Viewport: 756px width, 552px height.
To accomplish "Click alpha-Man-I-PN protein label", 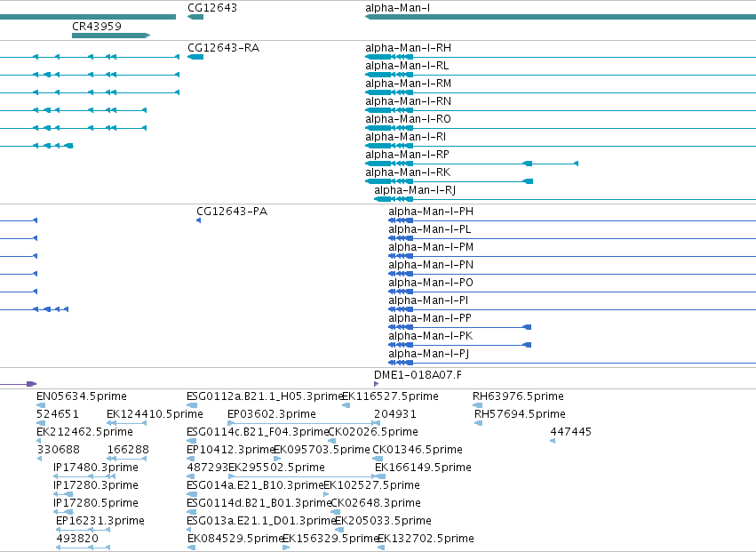I will pos(431,265).
